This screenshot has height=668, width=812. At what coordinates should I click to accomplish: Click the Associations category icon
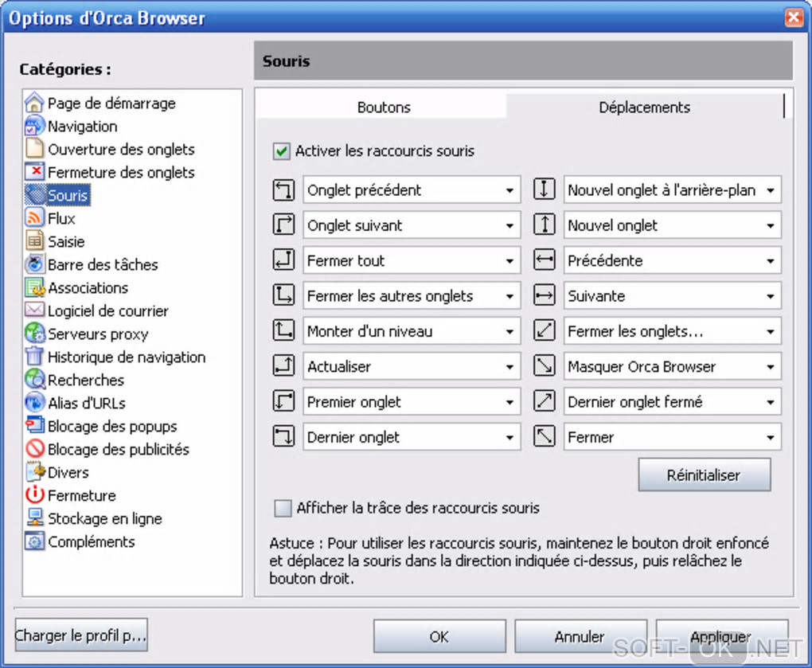coord(34,287)
